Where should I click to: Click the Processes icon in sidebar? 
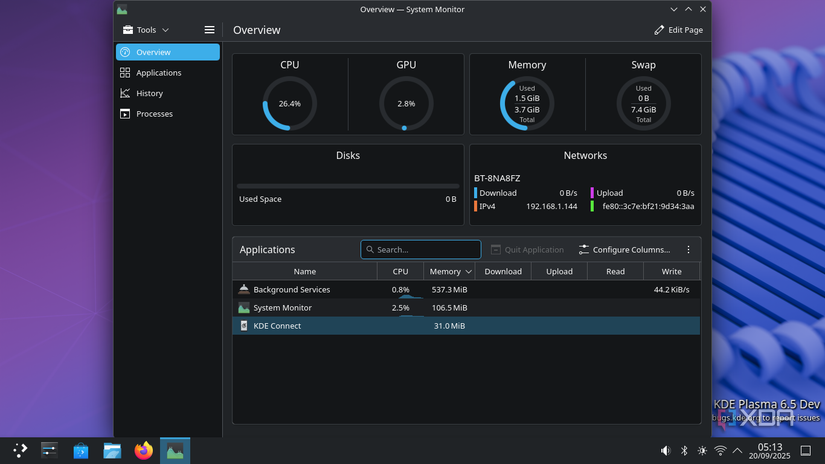tap(125, 114)
